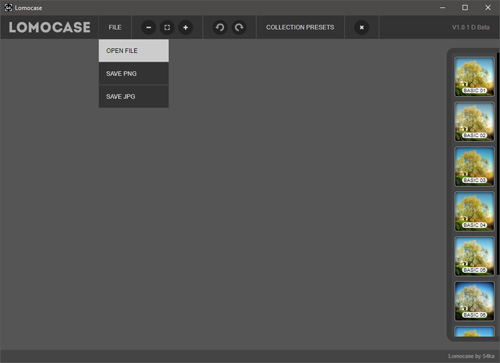Open COLLECTION PRESETS
Viewport: 500px width, 363px height.
300,27
